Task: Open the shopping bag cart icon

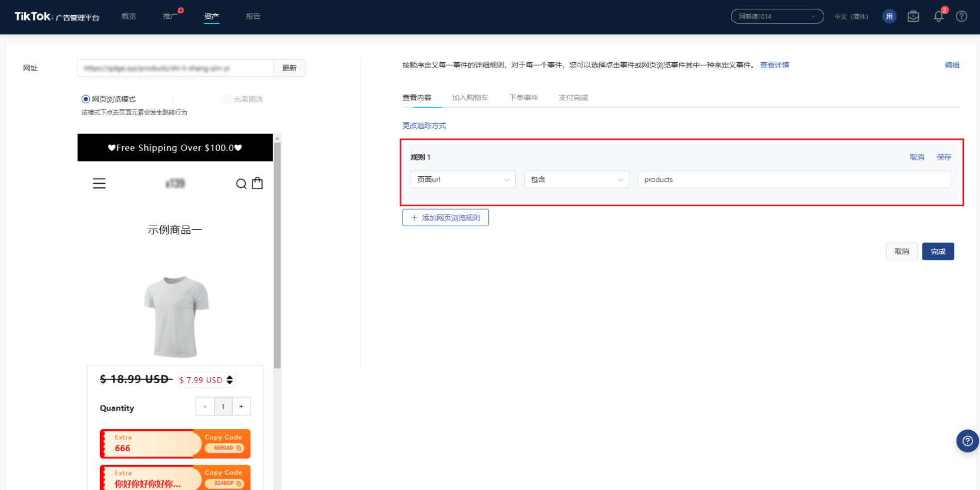Action: coord(257,183)
